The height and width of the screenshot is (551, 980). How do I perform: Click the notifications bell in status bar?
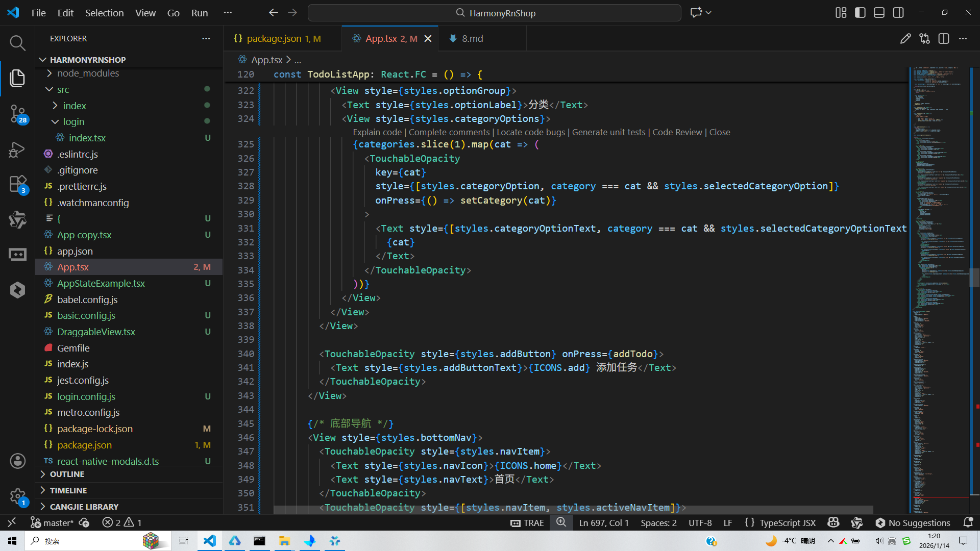tap(968, 522)
